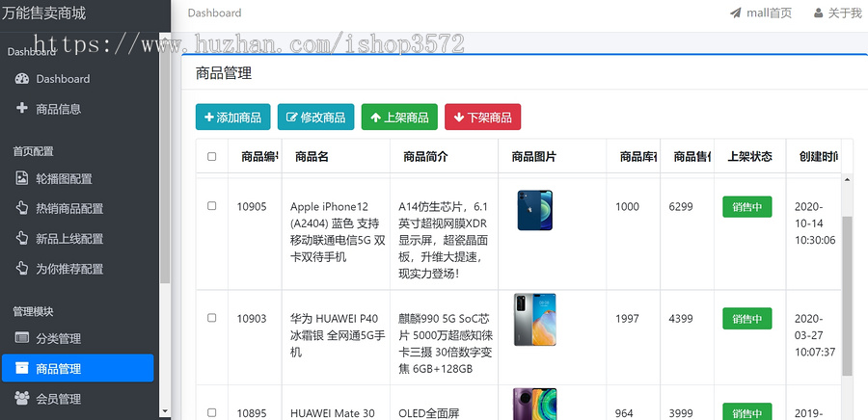Screen dimensions: 868x420
Task: Click the product ID 10905
Action: tap(252, 207)
